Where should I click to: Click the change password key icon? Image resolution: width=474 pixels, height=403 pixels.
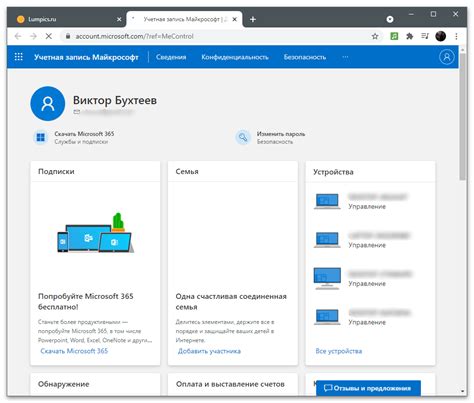pos(243,137)
